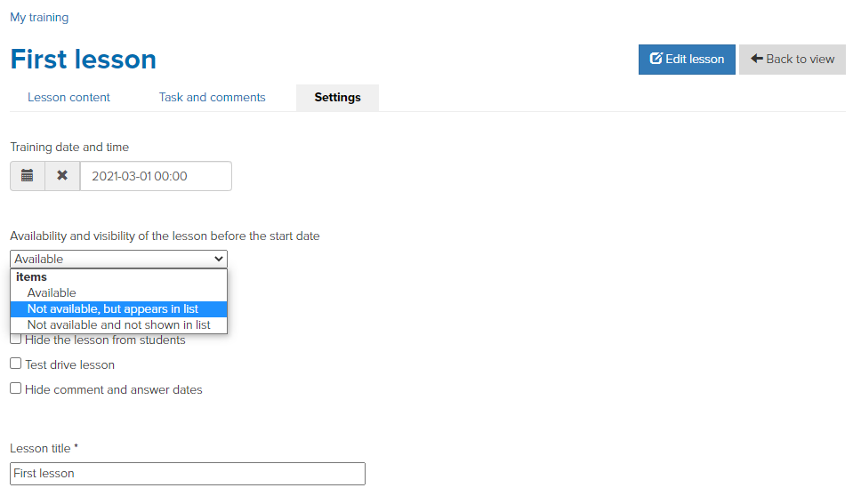
Task: Pick the Available option in the list
Action: [x=118, y=292]
